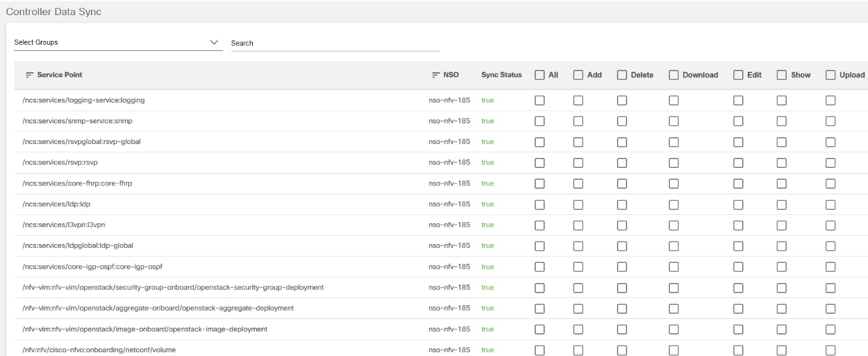868x356 pixels.
Task: Enable Add for snmp-service:snmp row
Action: pyautogui.click(x=577, y=121)
